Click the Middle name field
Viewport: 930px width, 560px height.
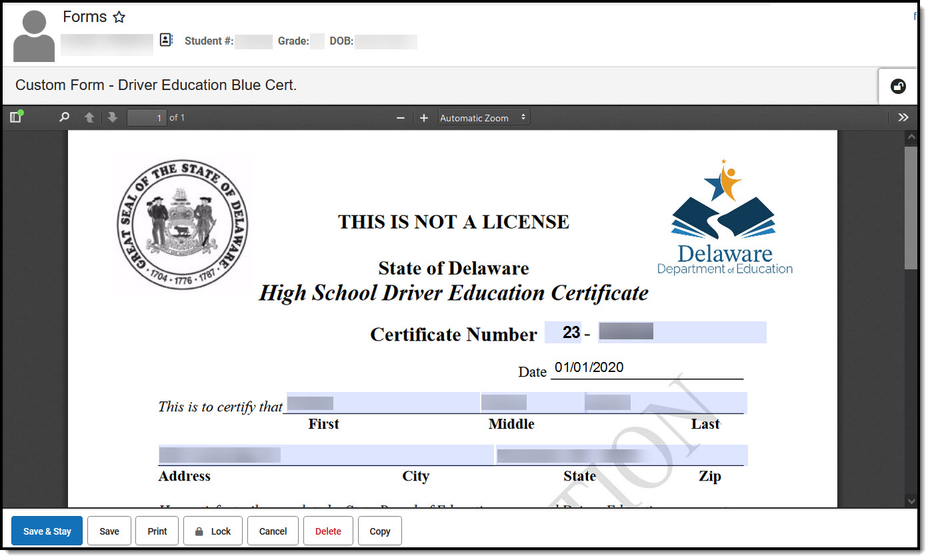tap(532, 403)
